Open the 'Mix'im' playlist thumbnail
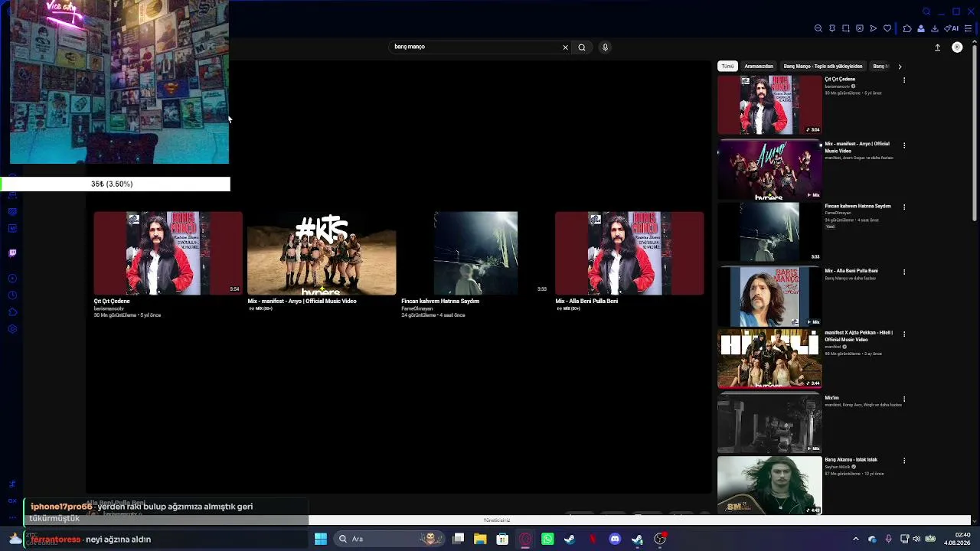980x551 pixels. click(x=769, y=423)
